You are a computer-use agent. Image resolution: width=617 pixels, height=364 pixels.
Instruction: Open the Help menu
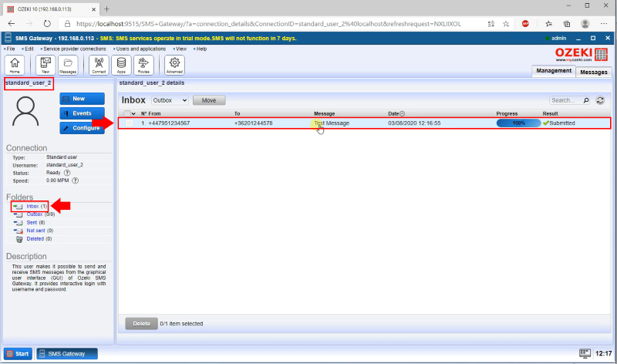(x=201, y=49)
